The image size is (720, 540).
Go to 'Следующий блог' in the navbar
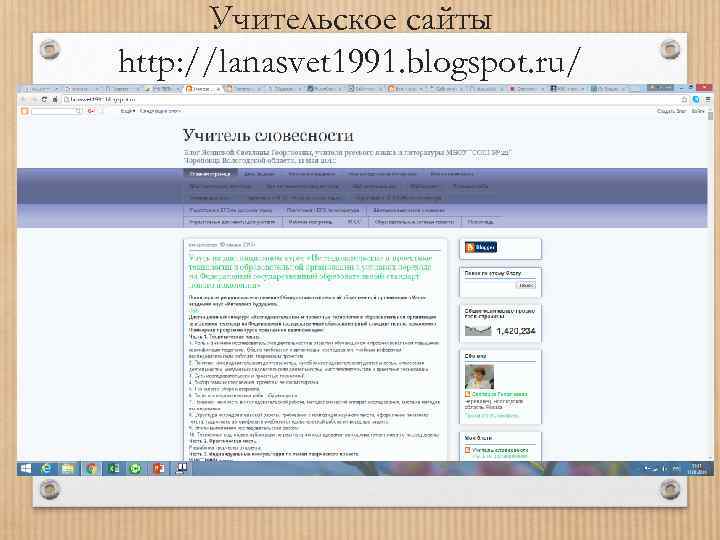click(x=161, y=111)
